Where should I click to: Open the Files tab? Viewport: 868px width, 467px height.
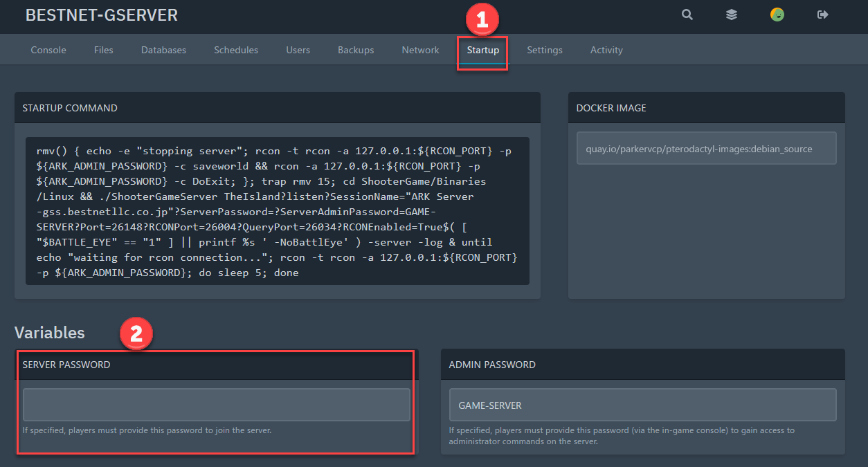[104, 50]
